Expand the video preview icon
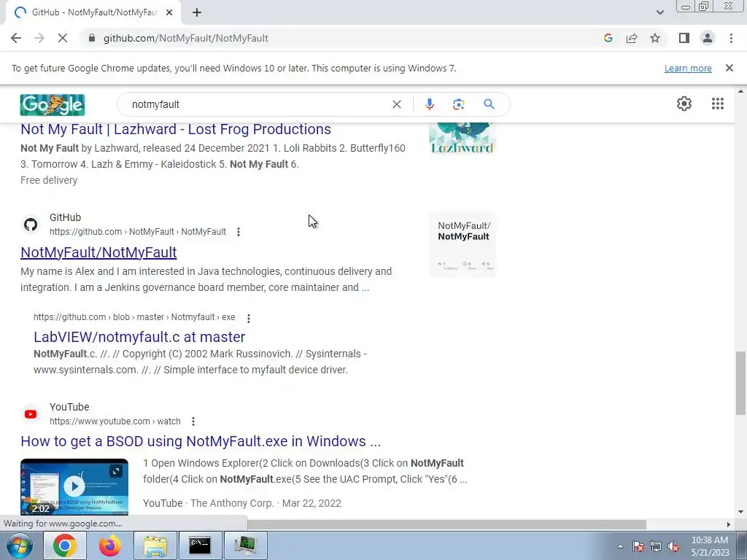Screen dimensions: 747x560 (116, 471)
